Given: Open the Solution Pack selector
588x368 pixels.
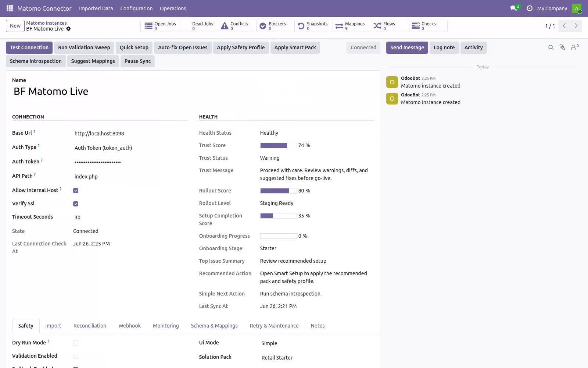Looking at the screenshot, I should 318,358.
